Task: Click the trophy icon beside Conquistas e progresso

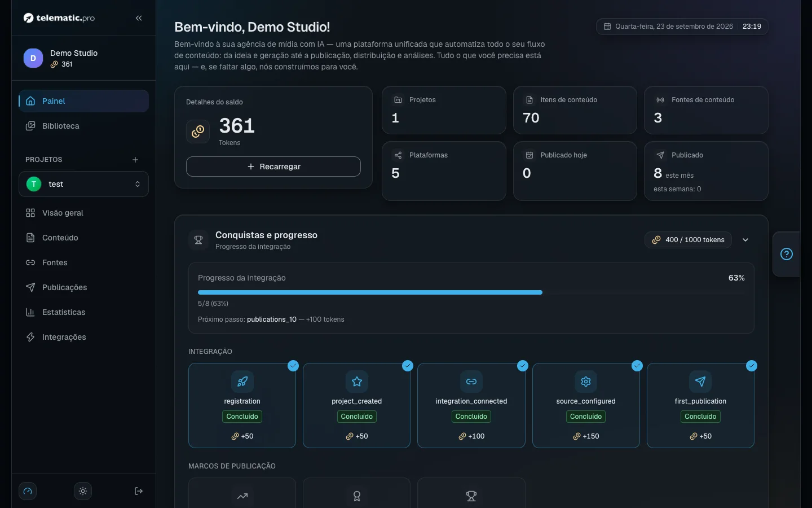Action: coord(198,240)
